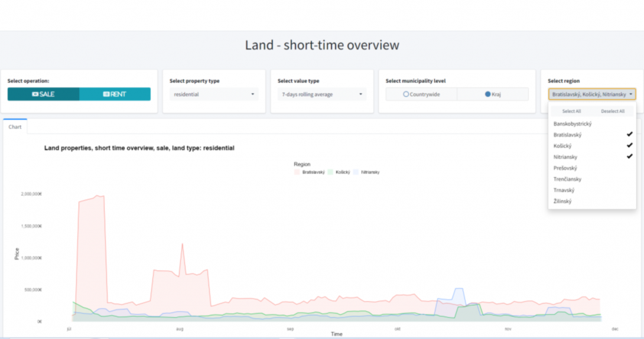Select Trnavský region option
Viewport: 644px width, 339px height.
[592, 190]
